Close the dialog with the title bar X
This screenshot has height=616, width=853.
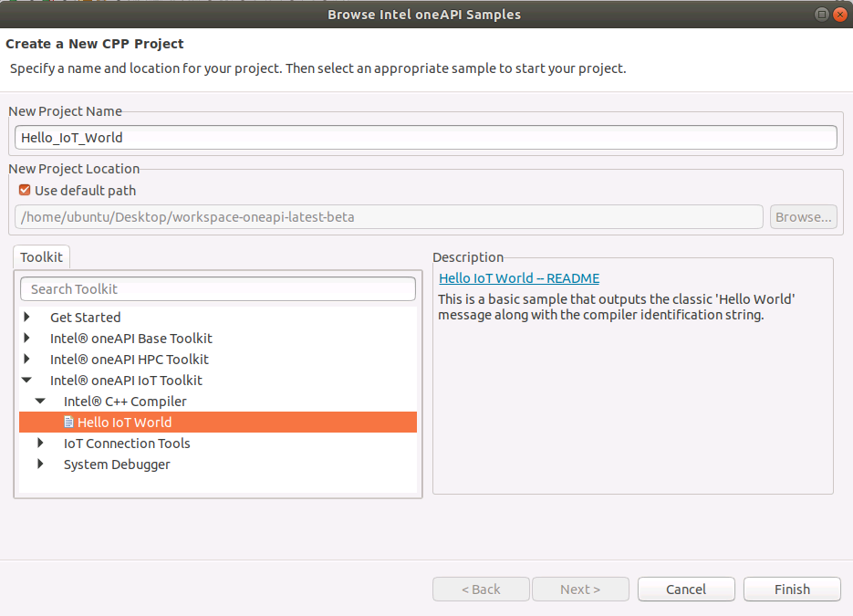(839, 14)
